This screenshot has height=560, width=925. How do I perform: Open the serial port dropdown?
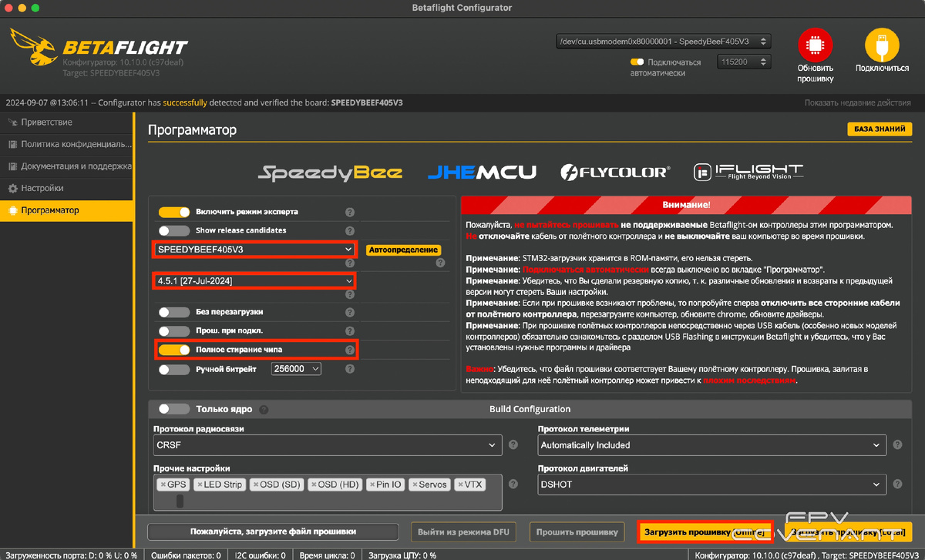663,41
